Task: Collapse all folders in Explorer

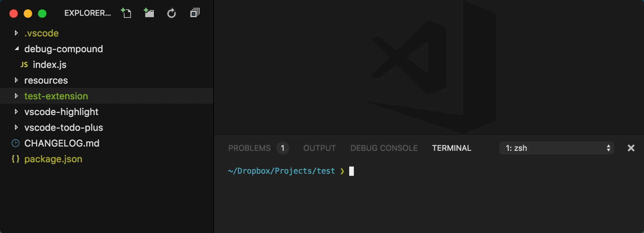Action: click(195, 13)
